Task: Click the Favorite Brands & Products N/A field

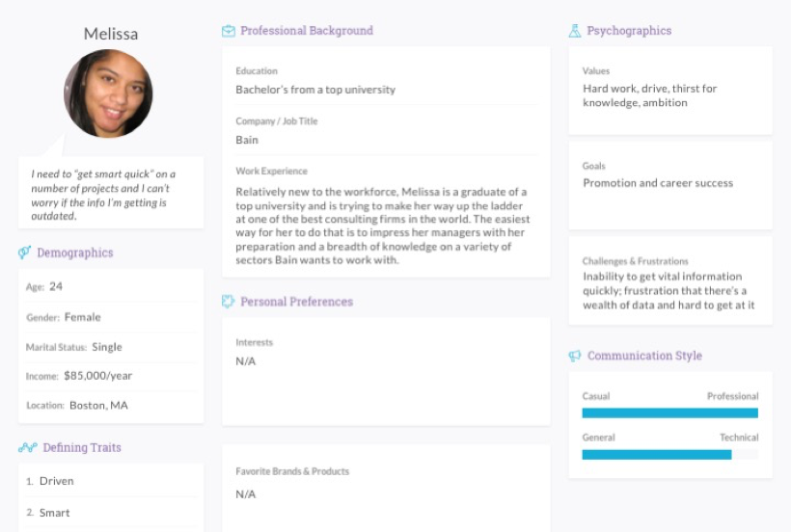Action: pyautogui.click(x=246, y=493)
